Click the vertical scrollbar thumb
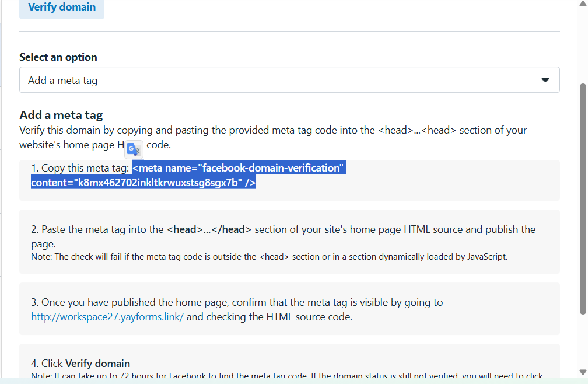Screen dimensions: 588x384 point(582,198)
